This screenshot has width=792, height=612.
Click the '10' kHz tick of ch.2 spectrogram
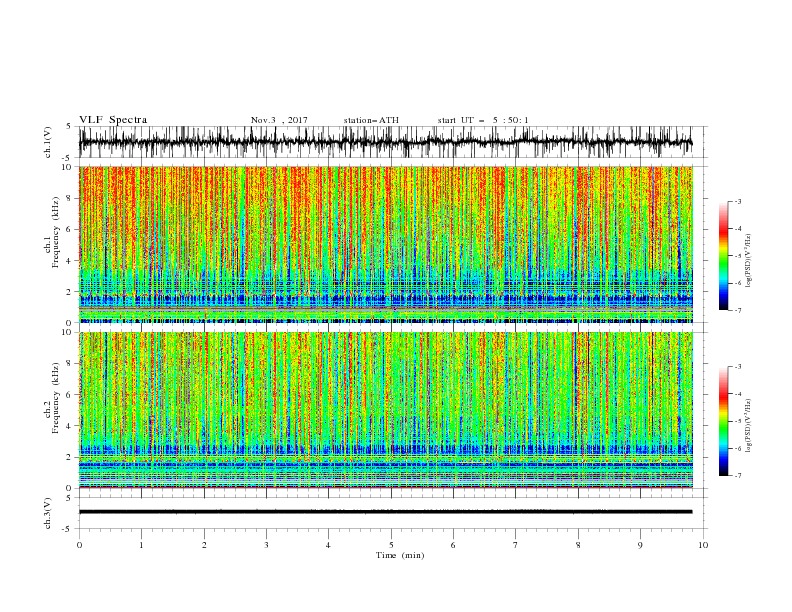(x=68, y=332)
